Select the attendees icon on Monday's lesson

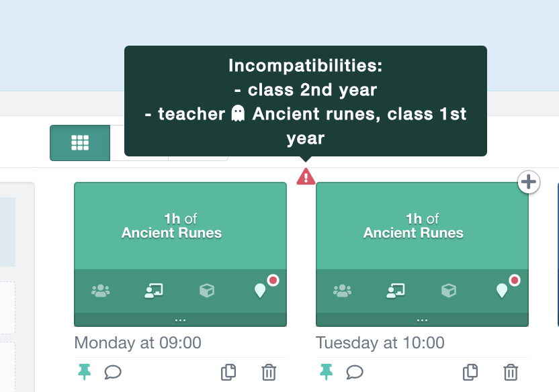coord(99,289)
